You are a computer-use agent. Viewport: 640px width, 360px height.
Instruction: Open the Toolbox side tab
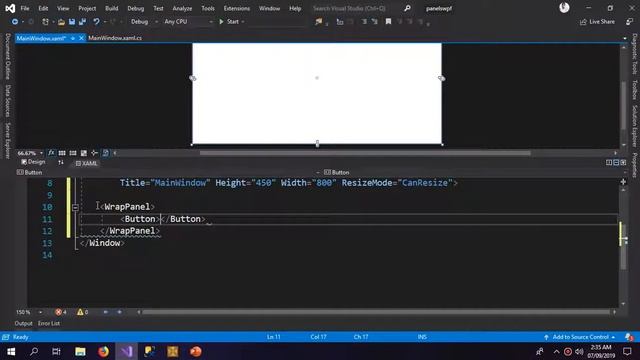[635, 90]
